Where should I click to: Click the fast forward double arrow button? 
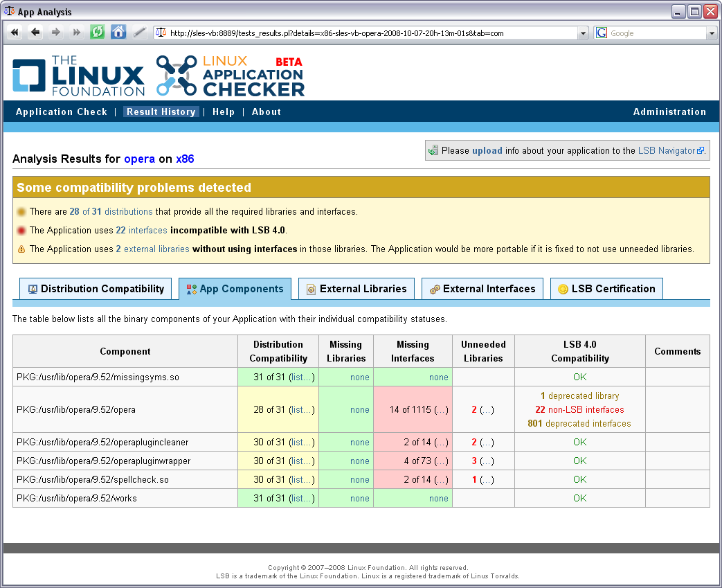pyautogui.click(x=76, y=33)
